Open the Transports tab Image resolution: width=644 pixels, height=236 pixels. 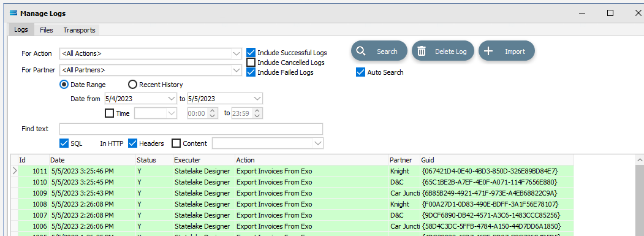pyautogui.click(x=79, y=30)
